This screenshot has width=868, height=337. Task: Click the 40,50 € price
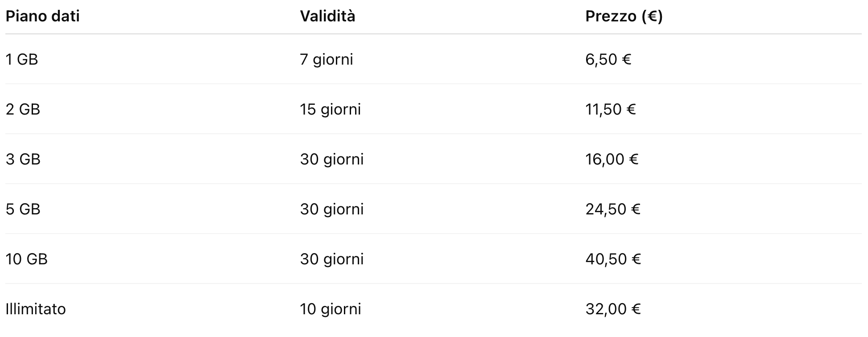tap(613, 259)
